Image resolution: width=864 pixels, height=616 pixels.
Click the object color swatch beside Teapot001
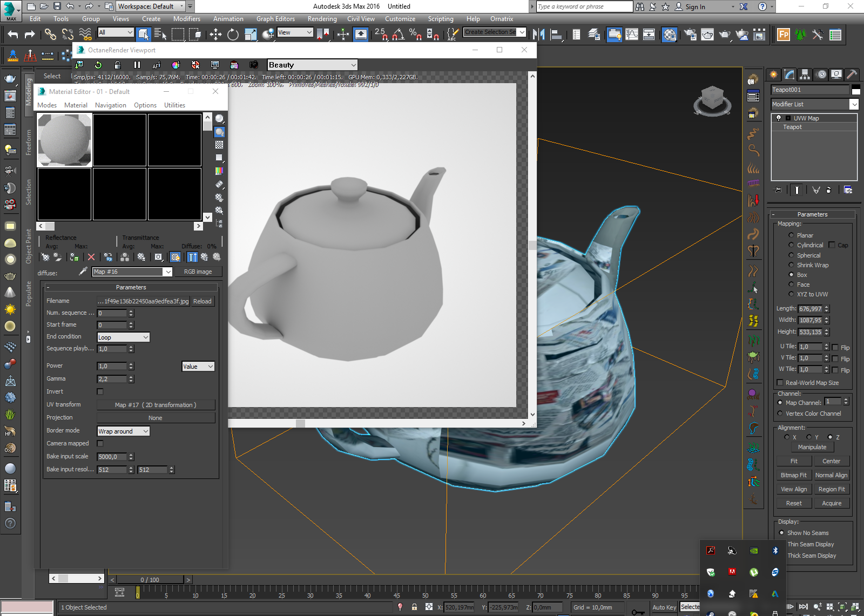coord(855,90)
